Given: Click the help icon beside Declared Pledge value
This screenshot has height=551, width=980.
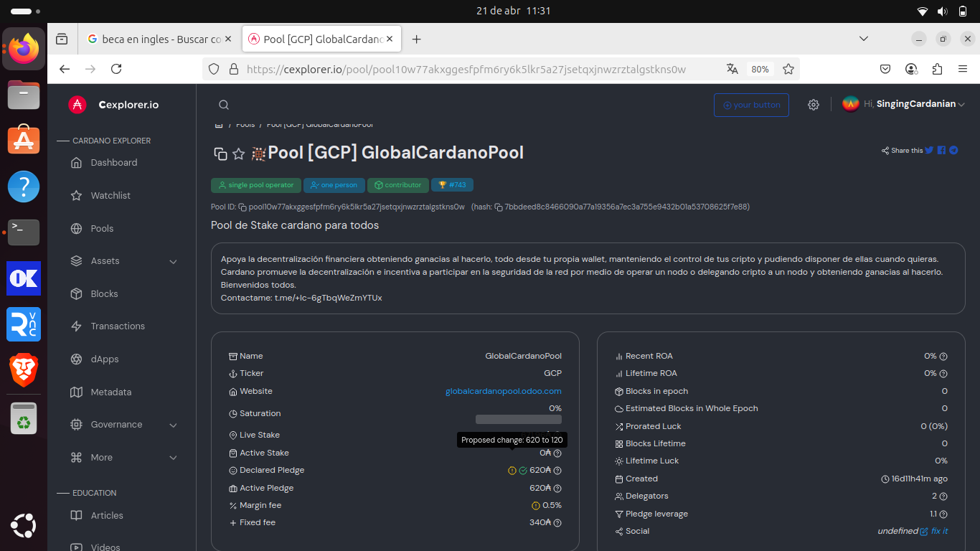Looking at the screenshot, I should click(557, 471).
